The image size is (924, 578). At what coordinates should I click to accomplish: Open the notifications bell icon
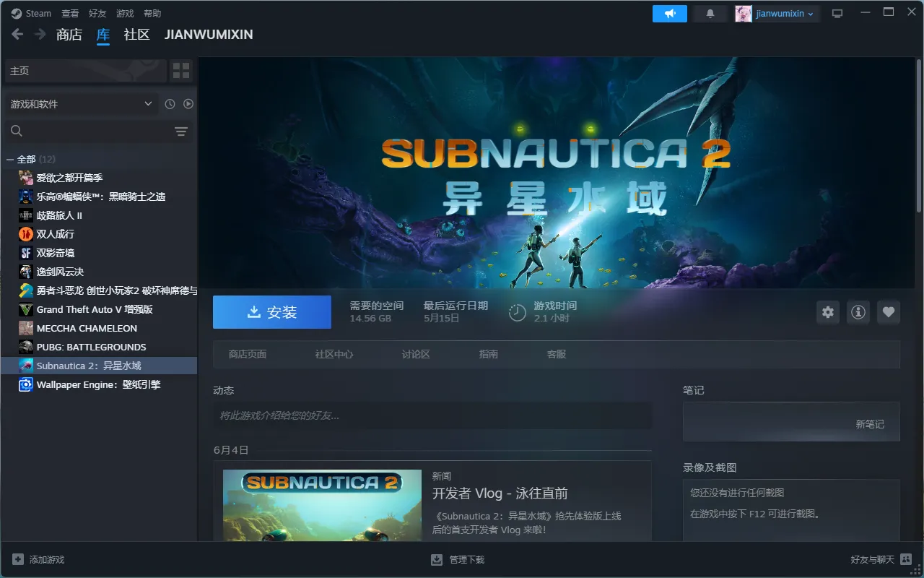click(x=710, y=14)
